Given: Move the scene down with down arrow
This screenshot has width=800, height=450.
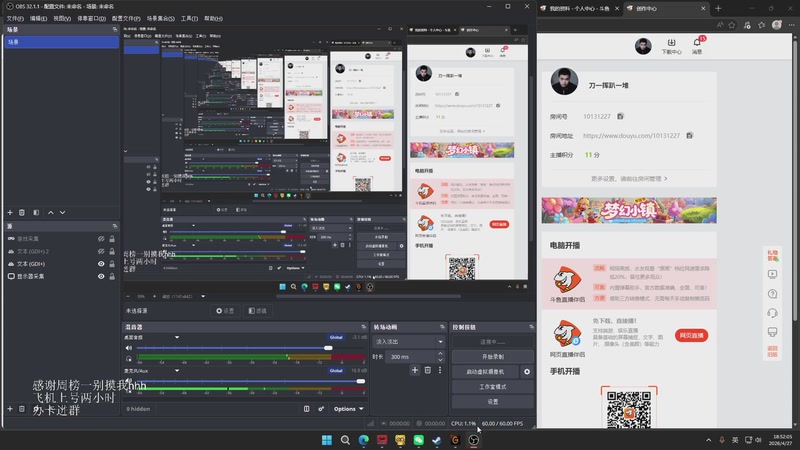Looking at the screenshot, I should click(62, 212).
